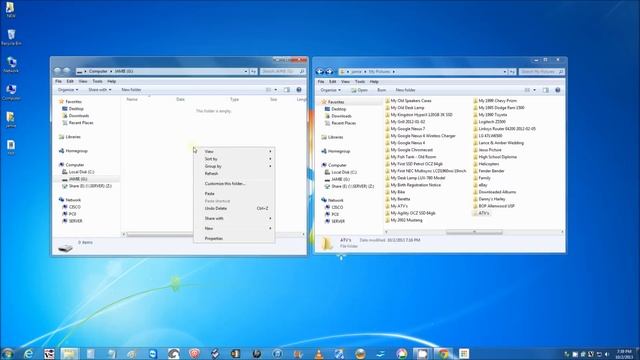Open the Windows Start button

click(7, 353)
